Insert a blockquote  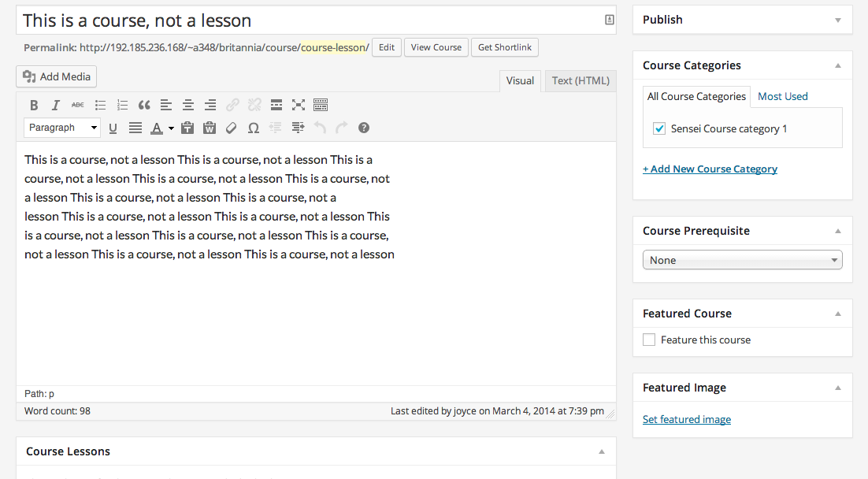click(x=144, y=105)
